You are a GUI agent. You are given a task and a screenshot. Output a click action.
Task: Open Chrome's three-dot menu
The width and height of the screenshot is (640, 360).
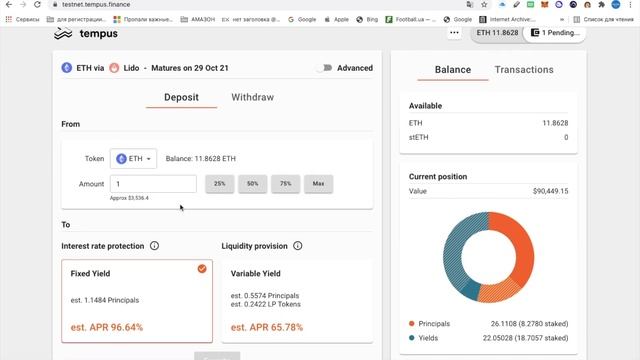point(631,4)
